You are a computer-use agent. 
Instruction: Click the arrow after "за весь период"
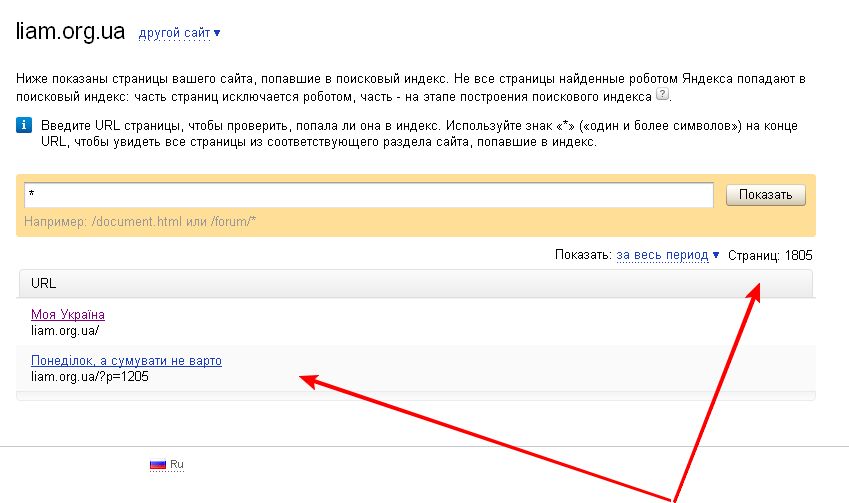715,255
